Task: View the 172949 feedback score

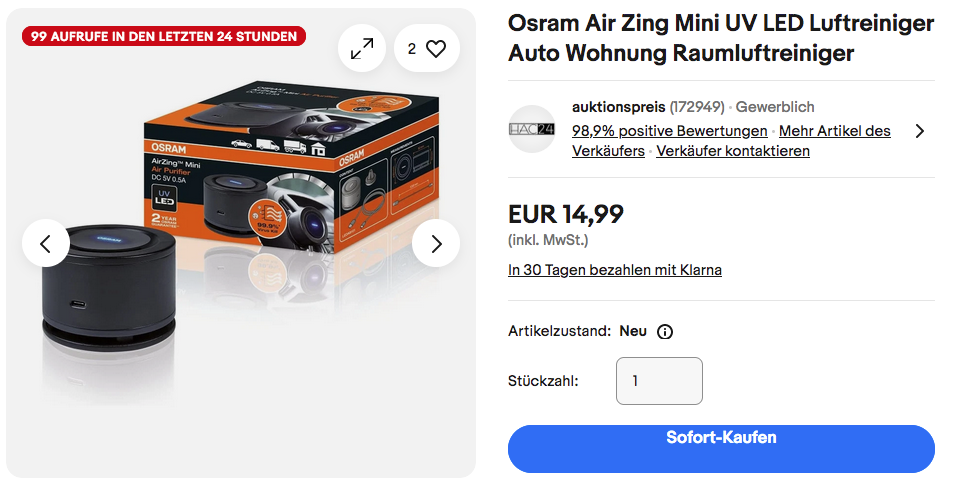Action: pos(697,107)
